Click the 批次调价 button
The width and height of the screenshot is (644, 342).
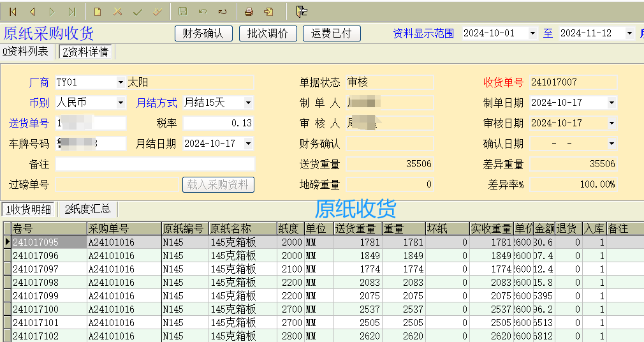tap(267, 34)
